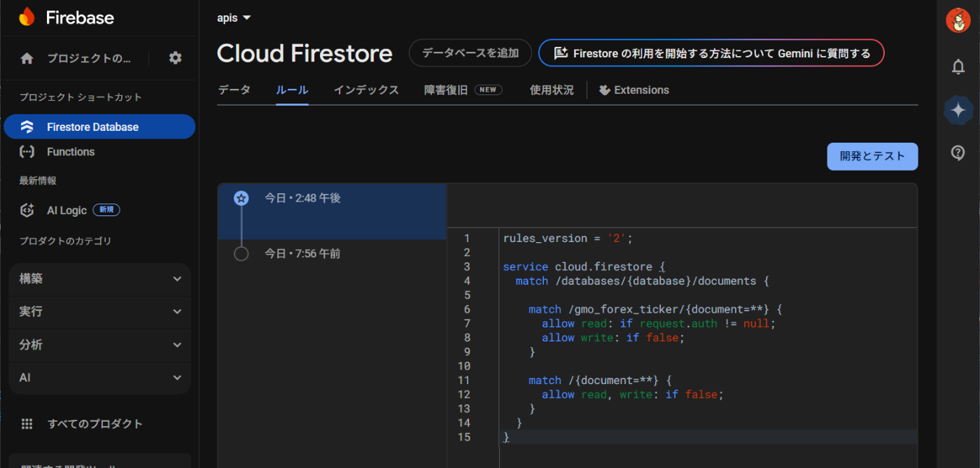Image resolution: width=980 pixels, height=468 pixels.
Task: Open AI Logic sidebar item
Action: tap(99, 210)
